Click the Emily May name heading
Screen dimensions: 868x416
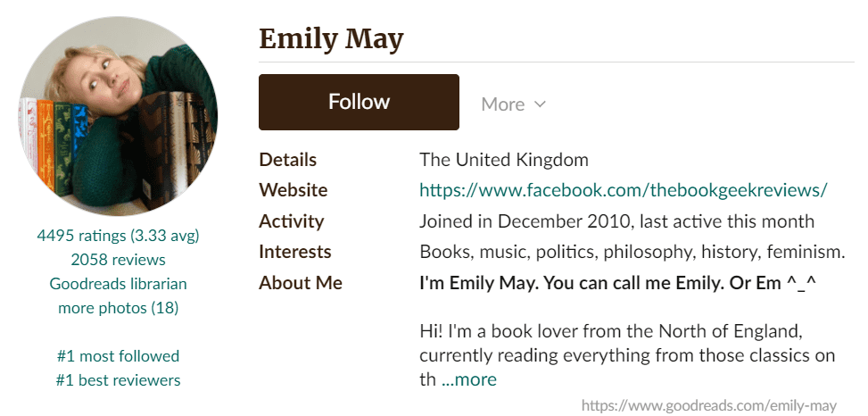point(331,39)
